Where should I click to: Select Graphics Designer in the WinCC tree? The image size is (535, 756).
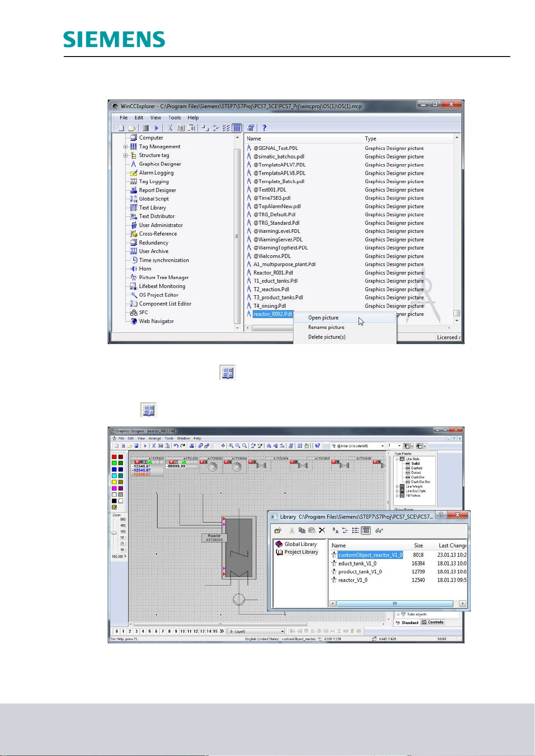point(160,164)
